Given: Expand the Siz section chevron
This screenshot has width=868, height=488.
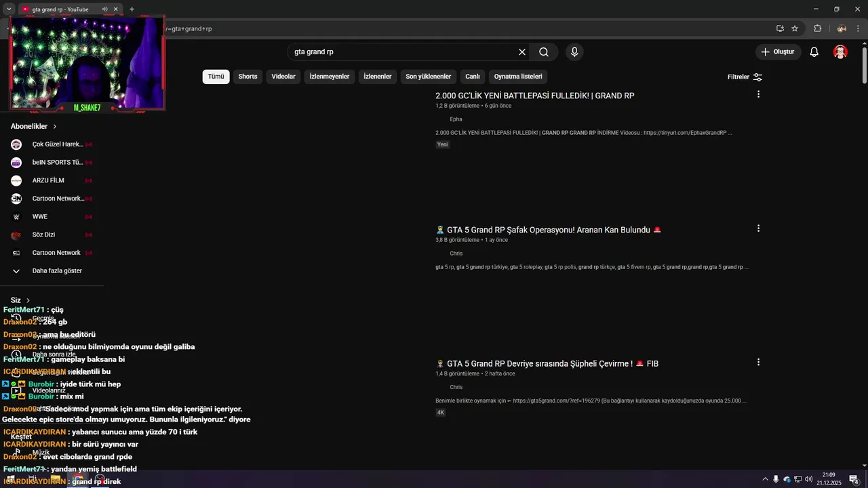Looking at the screenshot, I should tap(28, 300).
